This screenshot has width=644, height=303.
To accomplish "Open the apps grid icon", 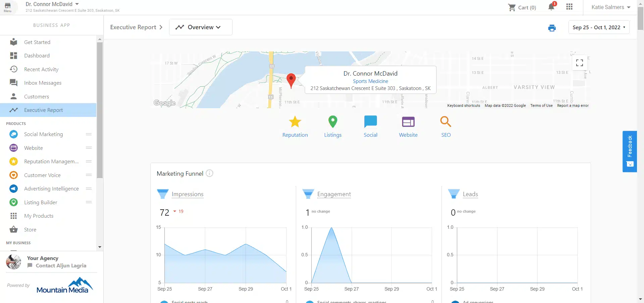I will point(569,7).
